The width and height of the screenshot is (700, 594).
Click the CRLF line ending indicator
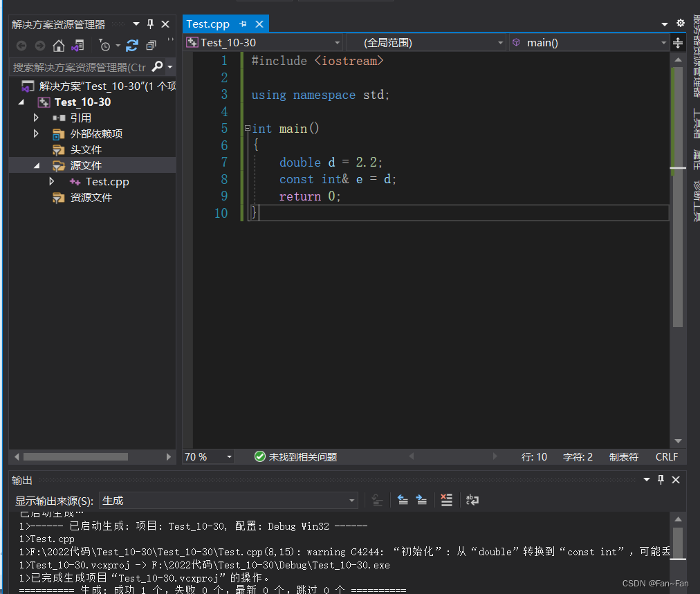click(x=667, y=457)
